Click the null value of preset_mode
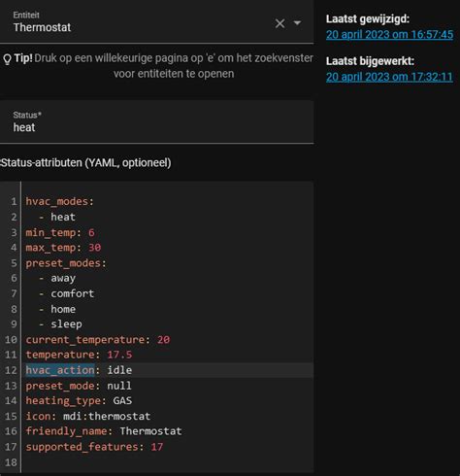460x476 pixels. coord(119,386)
